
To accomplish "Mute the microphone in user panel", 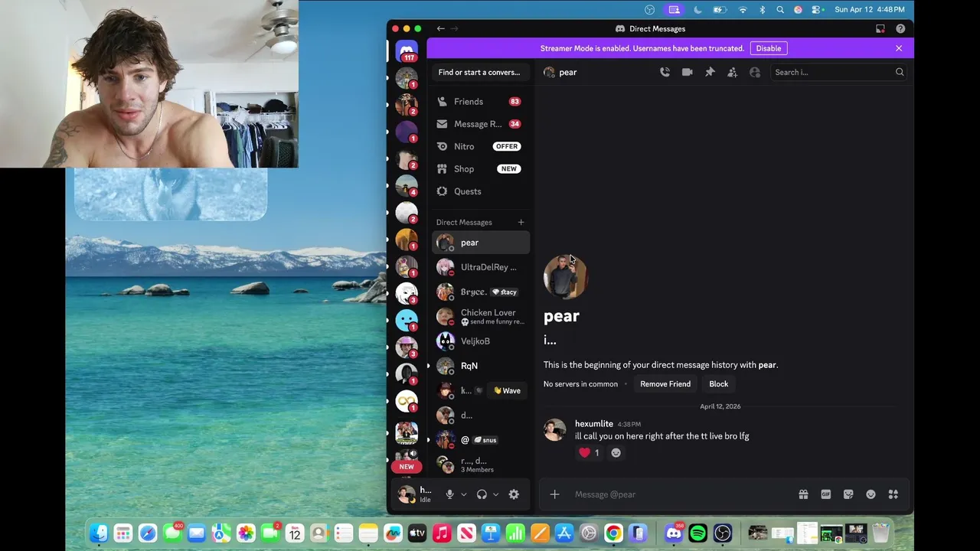I will pyautogui.click(x=449, y=494).
